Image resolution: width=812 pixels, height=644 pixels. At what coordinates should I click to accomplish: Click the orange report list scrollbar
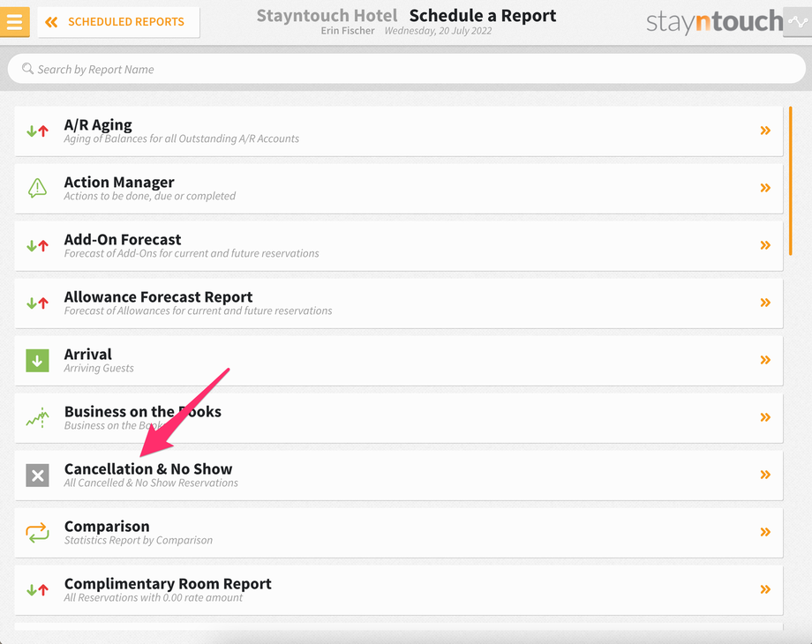(x=790, y=181)
